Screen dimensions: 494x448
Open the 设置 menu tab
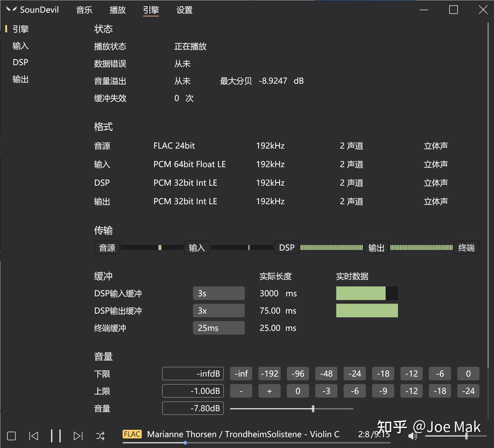(x=184, y=10)
